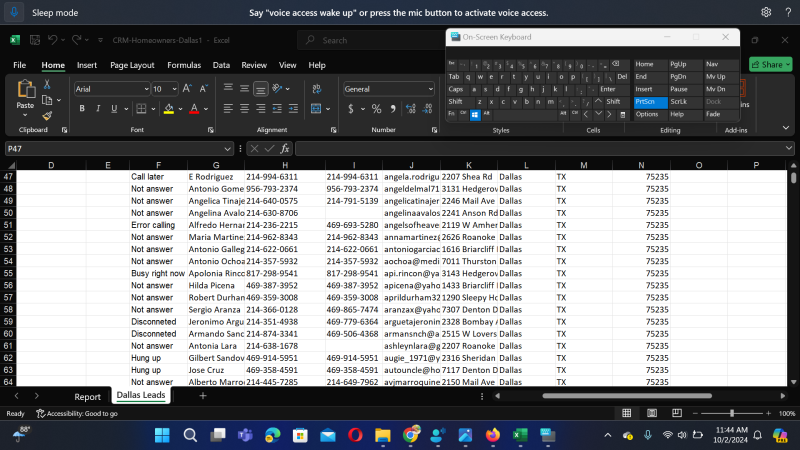800x450 pixels.
Task: Click the Search box in title bar
Action: [371, 40]
